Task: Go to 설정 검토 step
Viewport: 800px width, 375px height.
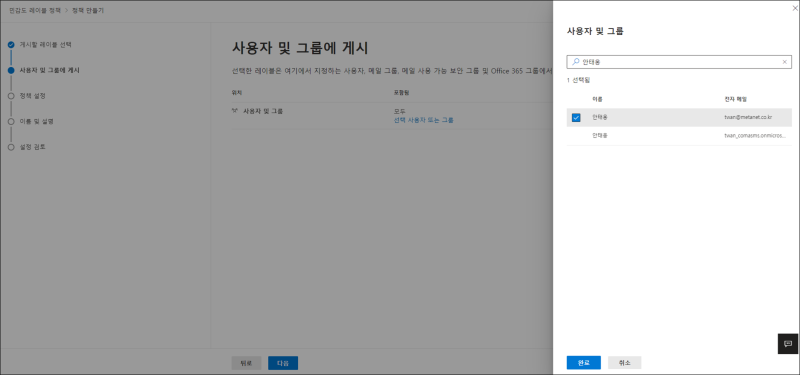Action: pyautogui.click(x=33, y=147)
